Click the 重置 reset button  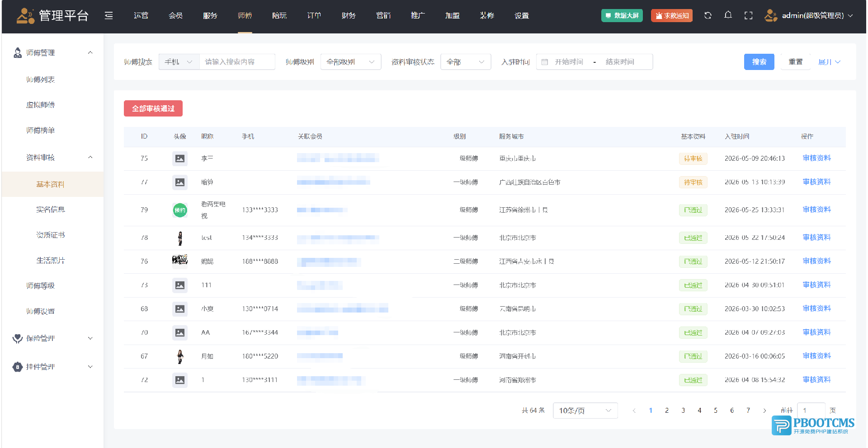coord(796,62)
